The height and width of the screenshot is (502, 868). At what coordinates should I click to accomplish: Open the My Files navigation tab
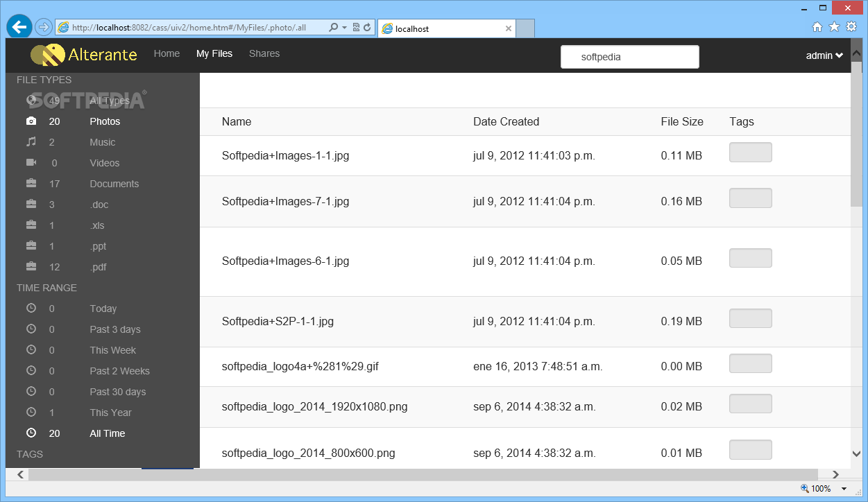tap(214, 53)
